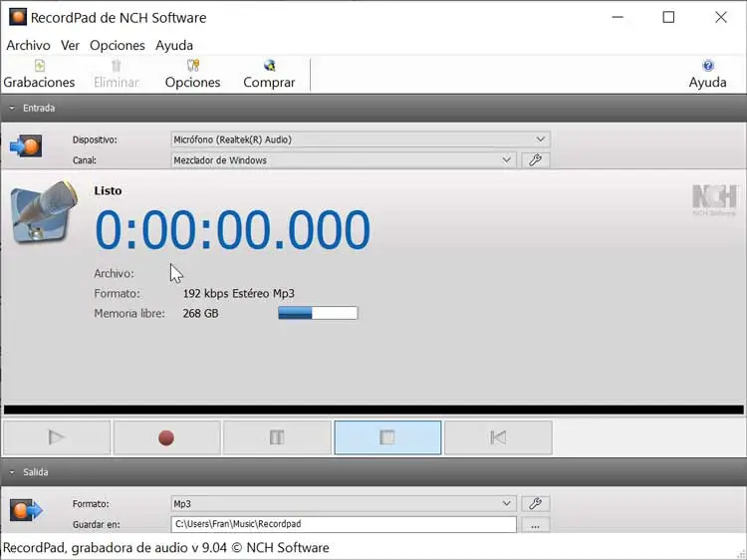This screenshot has height=560, width=747.
Task: Expand the output Formato dropdown
Action: pyautogui.click(x=506, y=503)
